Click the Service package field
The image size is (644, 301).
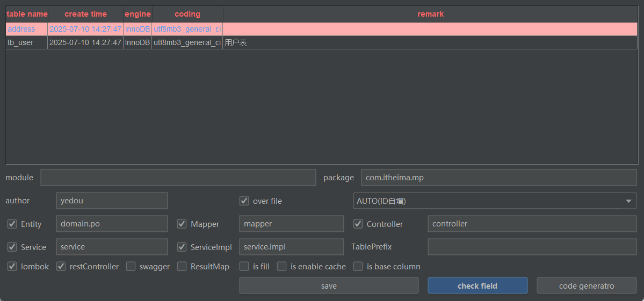click(x=112, y=247)
